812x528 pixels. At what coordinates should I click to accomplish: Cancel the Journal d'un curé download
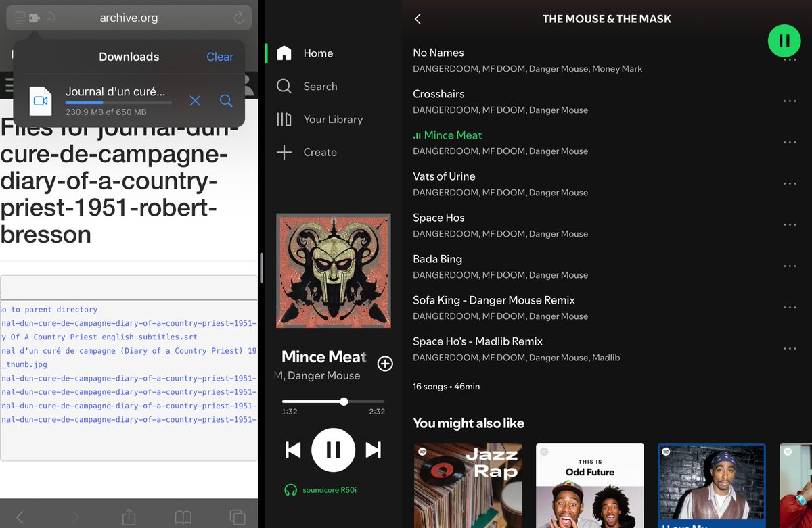195,101
